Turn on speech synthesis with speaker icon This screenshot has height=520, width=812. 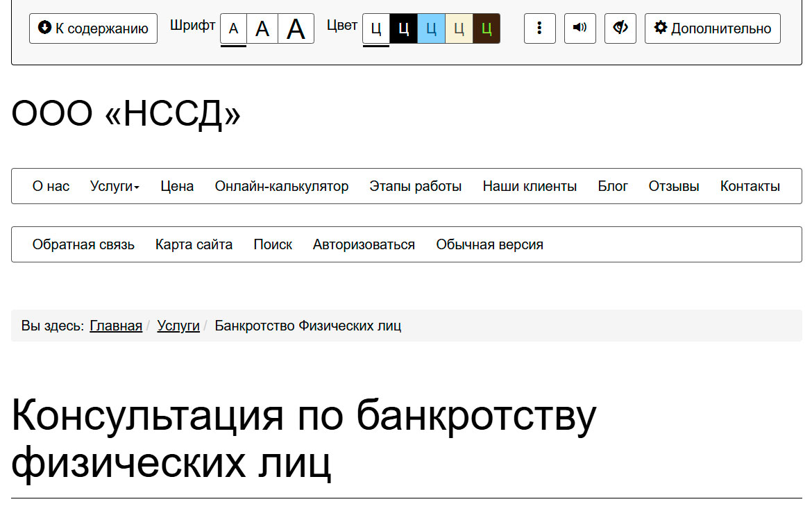(580, 28)
